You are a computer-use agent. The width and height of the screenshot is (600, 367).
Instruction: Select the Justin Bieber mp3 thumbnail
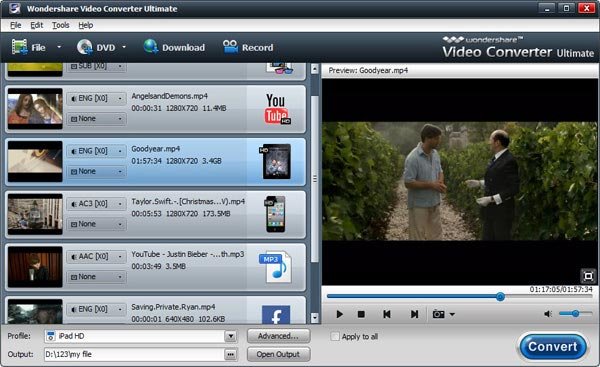point(35,267)
